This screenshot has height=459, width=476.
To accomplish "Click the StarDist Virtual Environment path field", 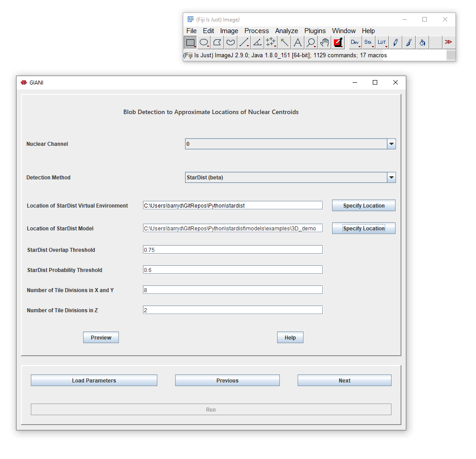I will (x=233, y=205).
